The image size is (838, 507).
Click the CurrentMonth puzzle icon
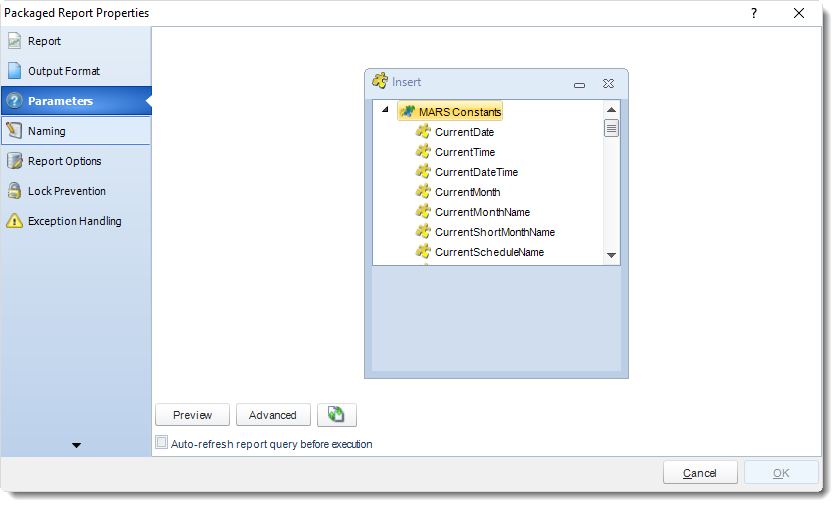pyautogui.click(x=423, y=192)
